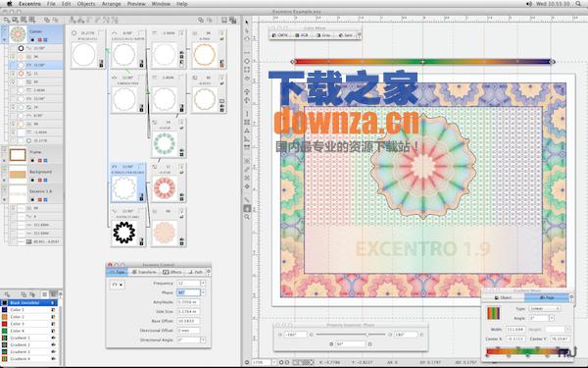Select Color 3 in the color list

pyautogui.click(x=29, y=324)
